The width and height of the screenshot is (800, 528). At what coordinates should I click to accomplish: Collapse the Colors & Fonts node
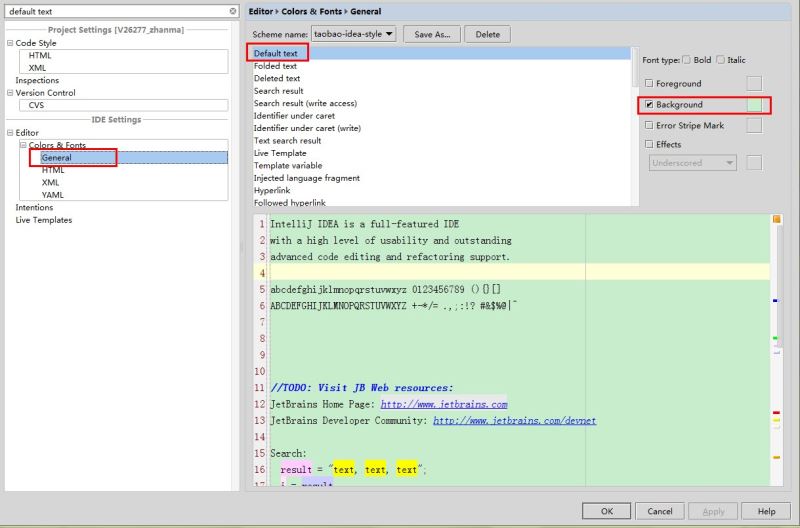pos(22,145)
